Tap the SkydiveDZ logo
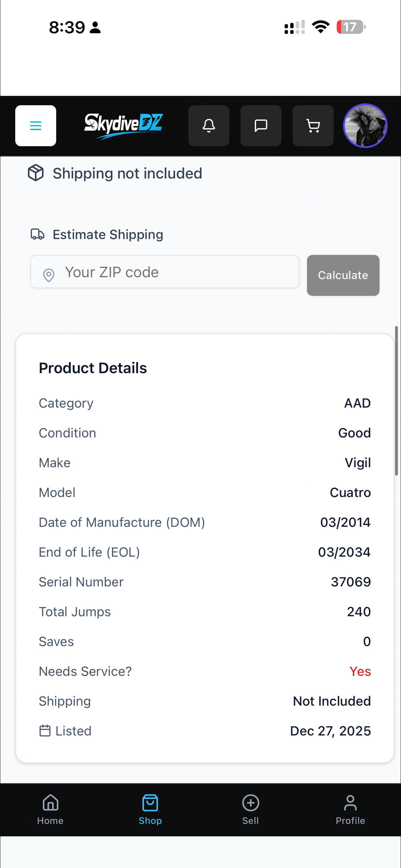Screen dimensions: 401x868 click(123, 126)
